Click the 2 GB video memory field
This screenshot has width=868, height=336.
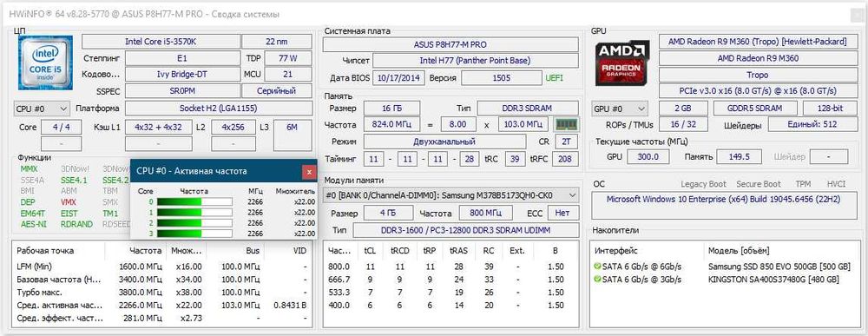tap(683, 109)
